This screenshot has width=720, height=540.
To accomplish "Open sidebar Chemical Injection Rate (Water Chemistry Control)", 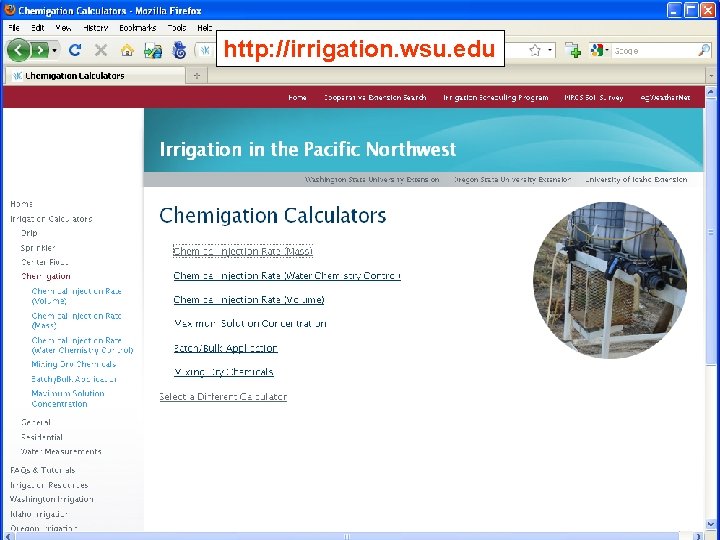I will coord(83,345).
